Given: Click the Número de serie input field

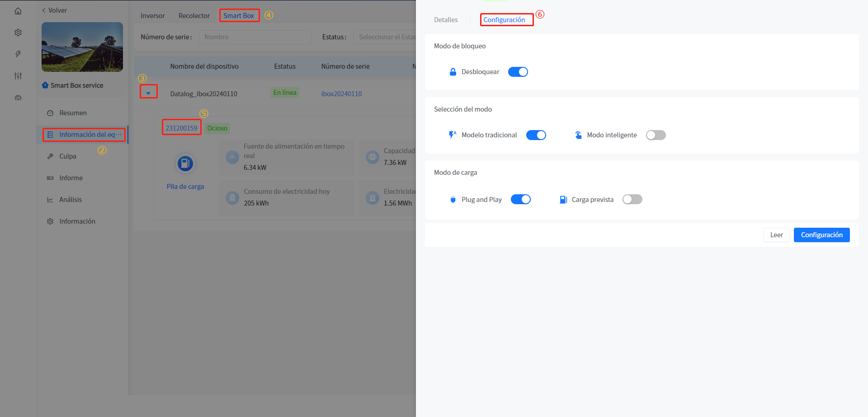Looking at the screenshot, I should (x=255, y=37).
